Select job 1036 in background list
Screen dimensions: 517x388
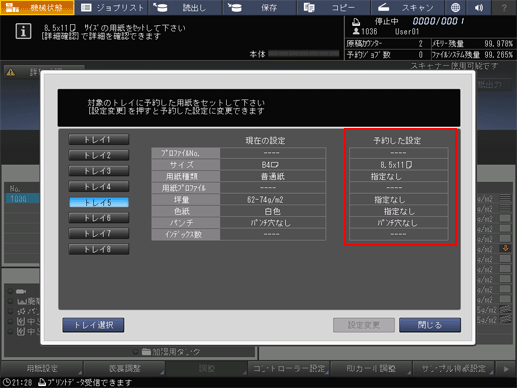pos(22,199)
